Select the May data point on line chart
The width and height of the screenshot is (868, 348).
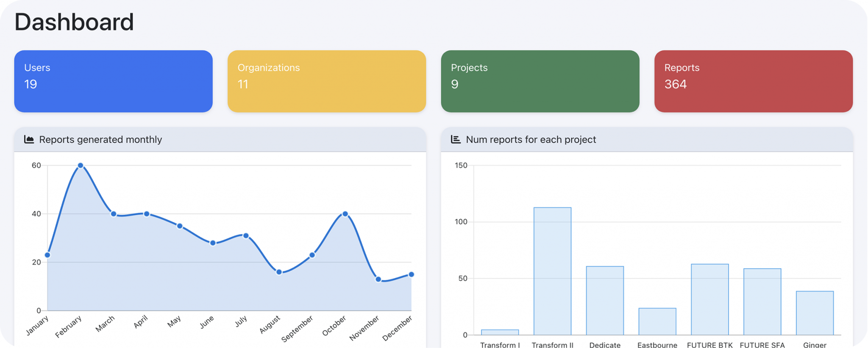pos(180,226)
